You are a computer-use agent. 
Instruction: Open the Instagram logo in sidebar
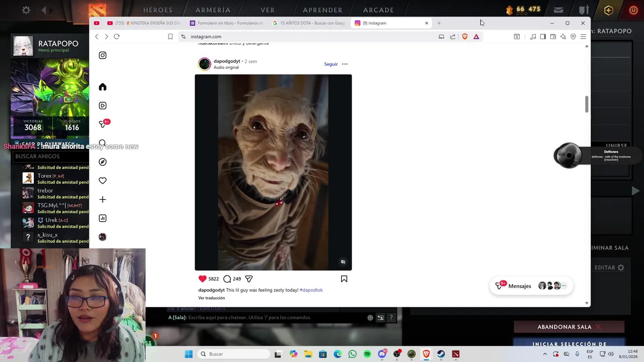103,55
